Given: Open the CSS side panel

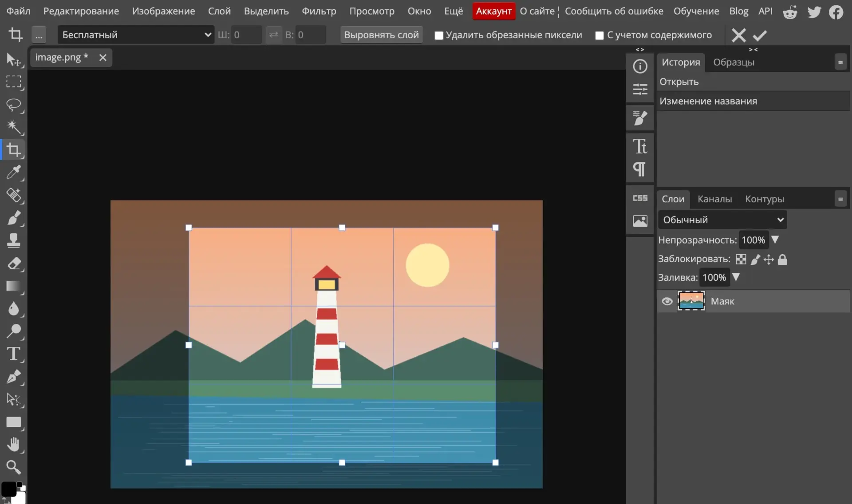Looking at the screenshot, I should (640, 198).
